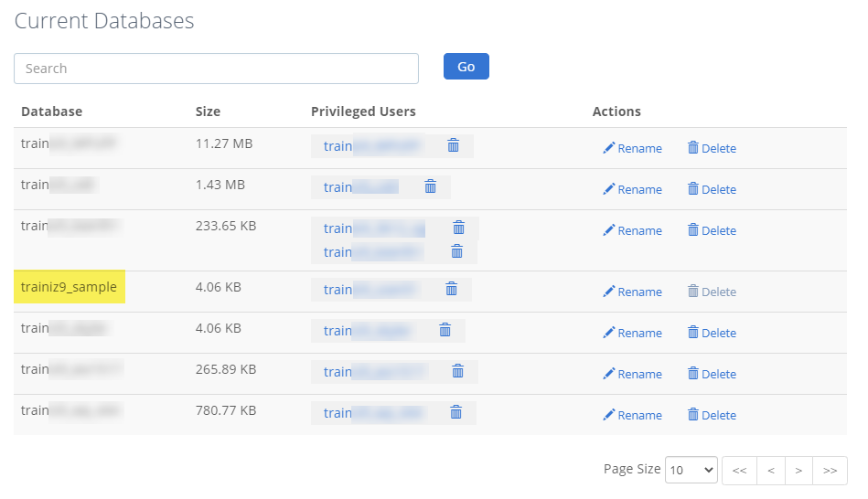
Task: Delete the 1.43 MB database
Action: click(712, 189)
